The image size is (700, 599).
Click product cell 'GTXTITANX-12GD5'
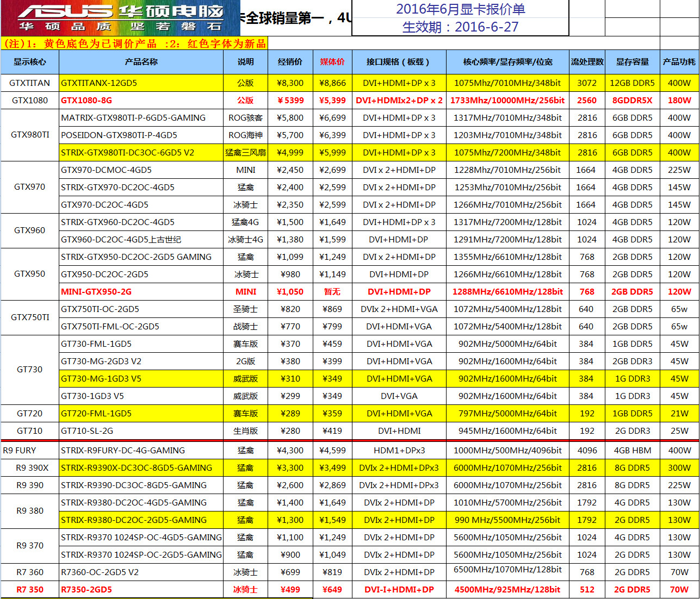[x=141, y=83]
